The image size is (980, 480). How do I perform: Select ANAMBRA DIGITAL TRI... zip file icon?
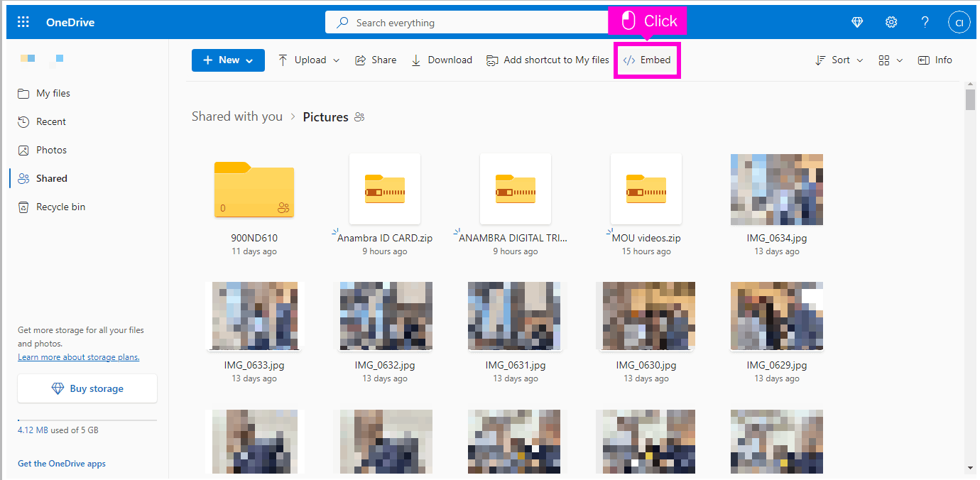tap(516, 189)
